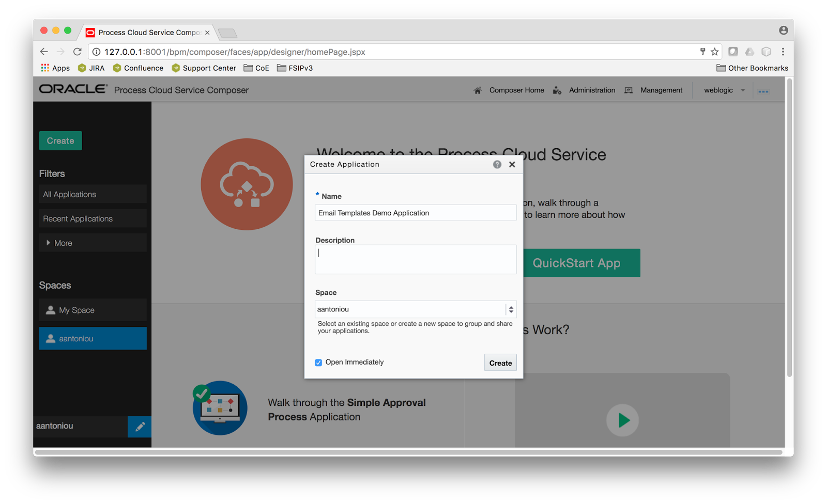The width and height of the screenshot is (827, 504).
Task: Open the Create Application help question mark icon
Action: (x=497, y=164)
